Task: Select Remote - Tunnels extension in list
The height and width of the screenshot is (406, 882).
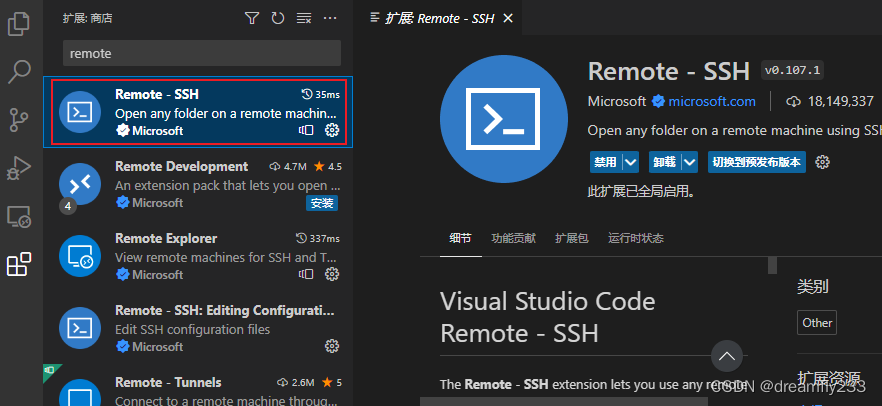Action: pos(198,385)
